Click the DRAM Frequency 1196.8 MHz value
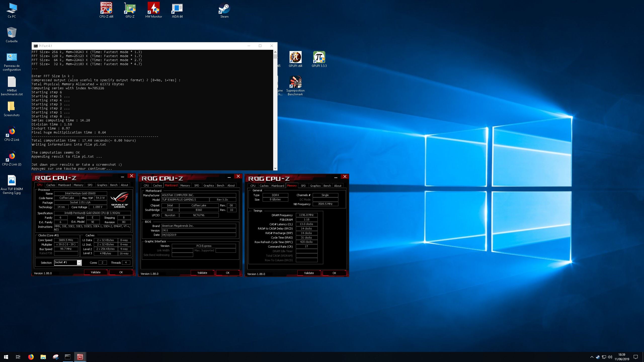Image resolution: width=644 pixels, height=362 pixels. (x=306, y=215)
